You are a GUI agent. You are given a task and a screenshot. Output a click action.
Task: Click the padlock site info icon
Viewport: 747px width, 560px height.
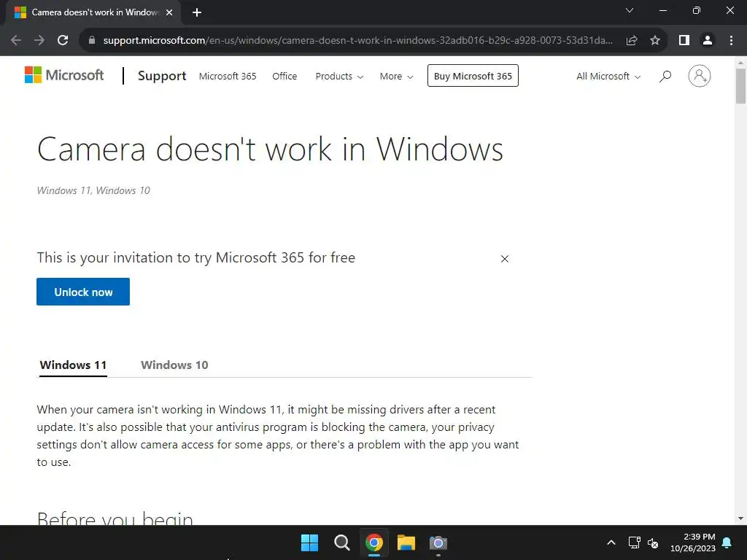(92, 41)
